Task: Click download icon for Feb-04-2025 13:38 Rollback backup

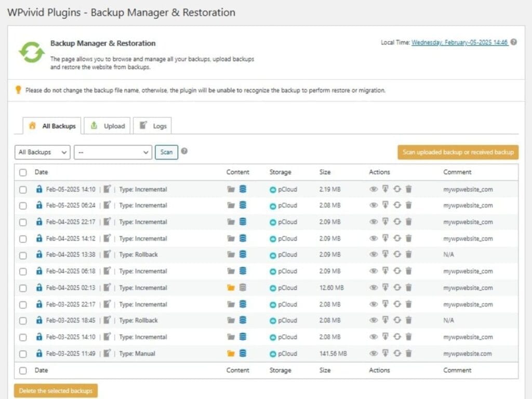Action: point(385,255)
